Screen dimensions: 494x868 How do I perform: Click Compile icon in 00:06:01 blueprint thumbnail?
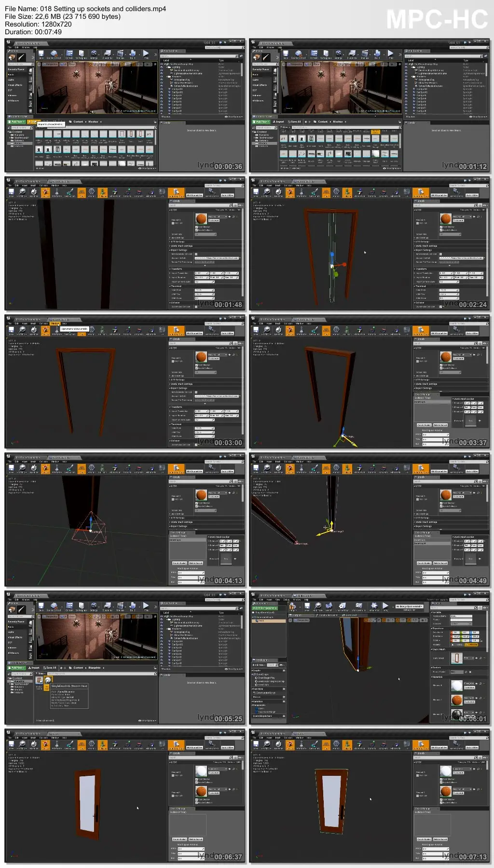point(292,606)
